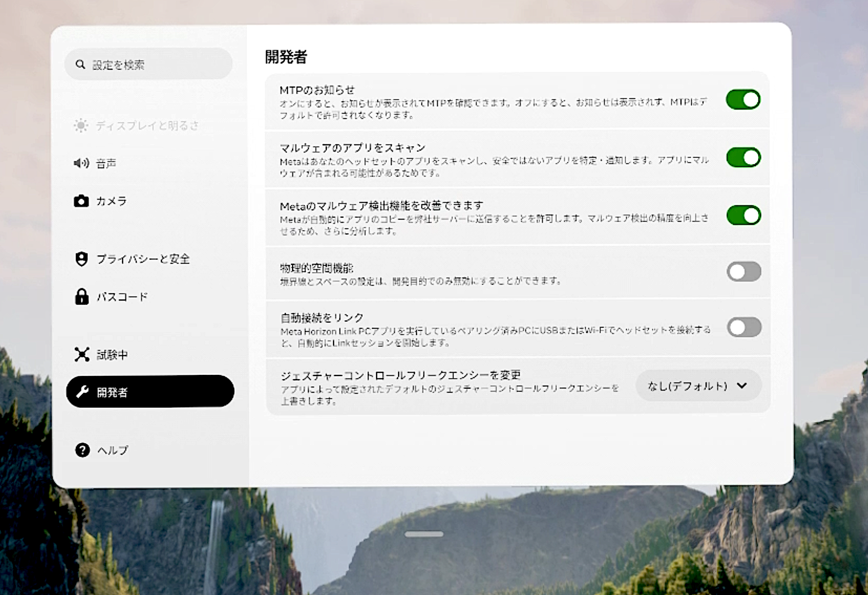The height and width of the screenshot is (595, 868).
Task: Click the MTPのお知らせ setting title
Action: [317, 90]
